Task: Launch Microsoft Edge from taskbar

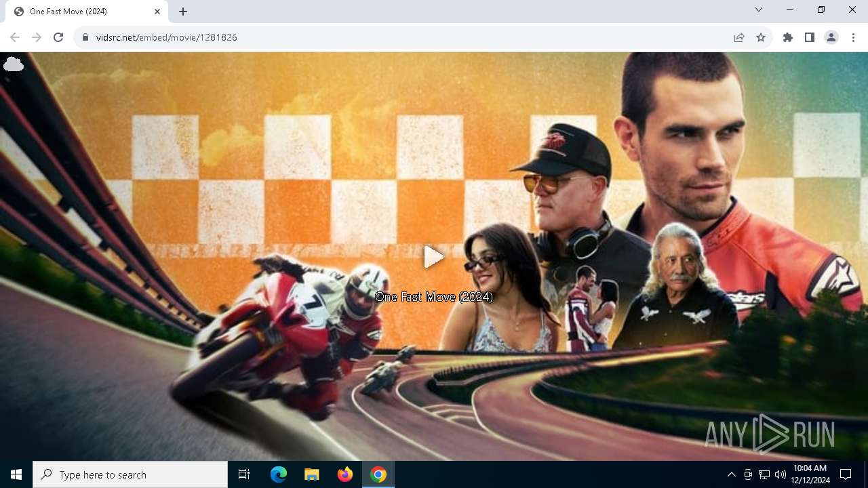Action: (279, 474)
